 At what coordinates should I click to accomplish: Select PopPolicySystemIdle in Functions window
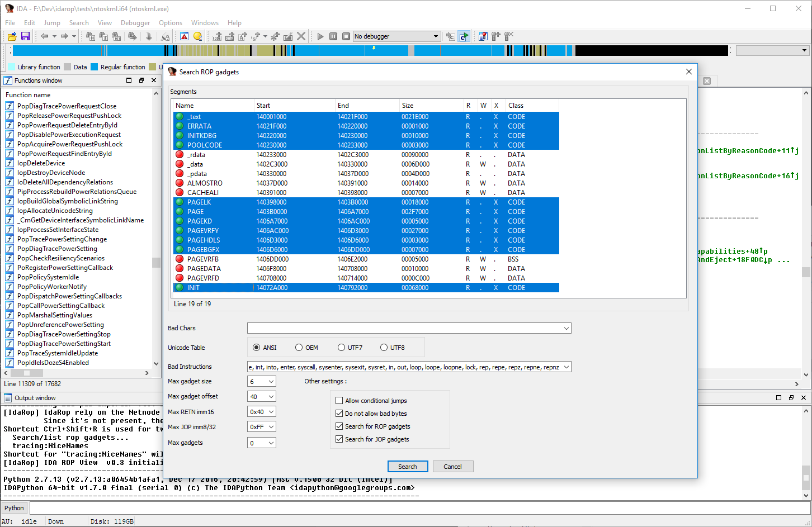pyautogui.click(x=48, y=277)
